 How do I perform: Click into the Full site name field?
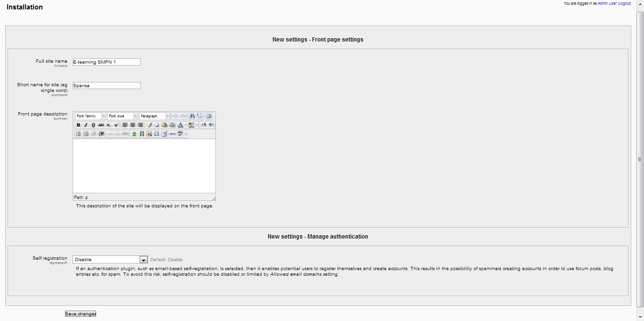click(x=107, y=62)
